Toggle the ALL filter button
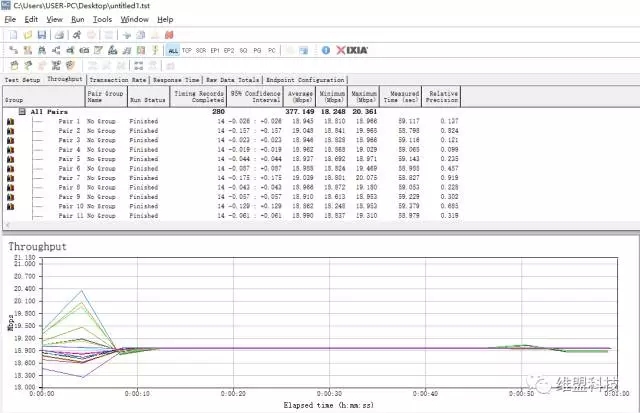Image resolution: width=640 pixels, height=413 pixels. [x=173, y=49]
